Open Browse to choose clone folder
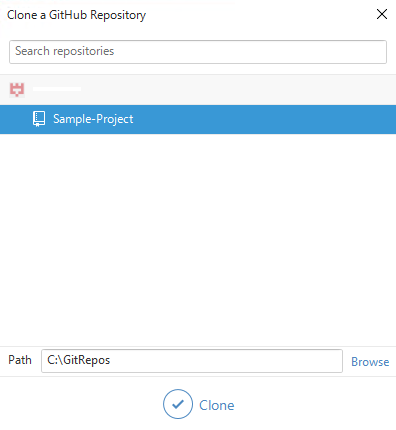 [x=370, y=362]
